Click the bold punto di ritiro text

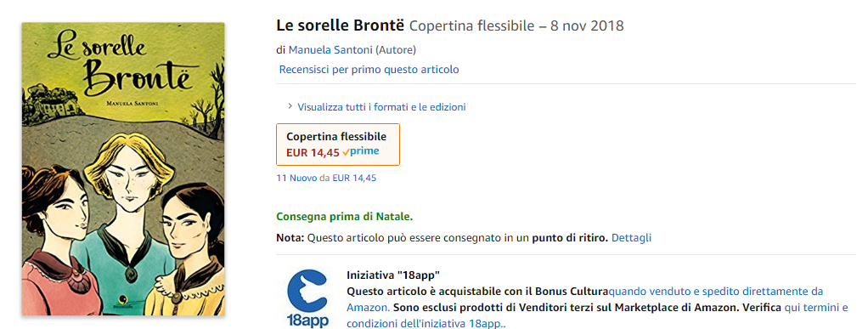(570, 238)
